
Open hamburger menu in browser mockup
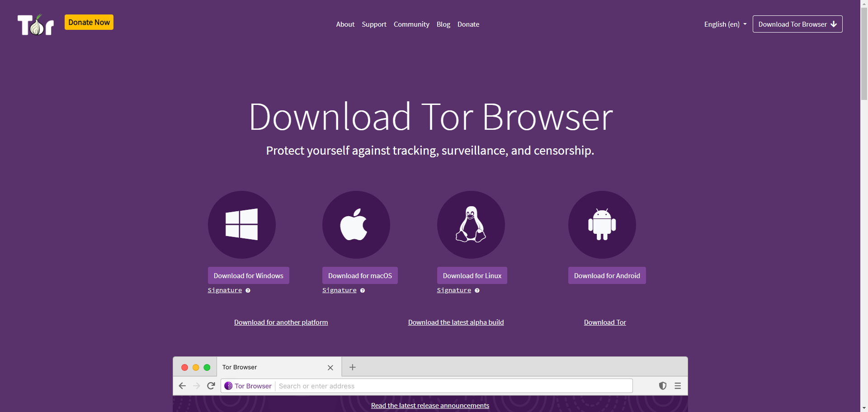click(x=678, y=386)
